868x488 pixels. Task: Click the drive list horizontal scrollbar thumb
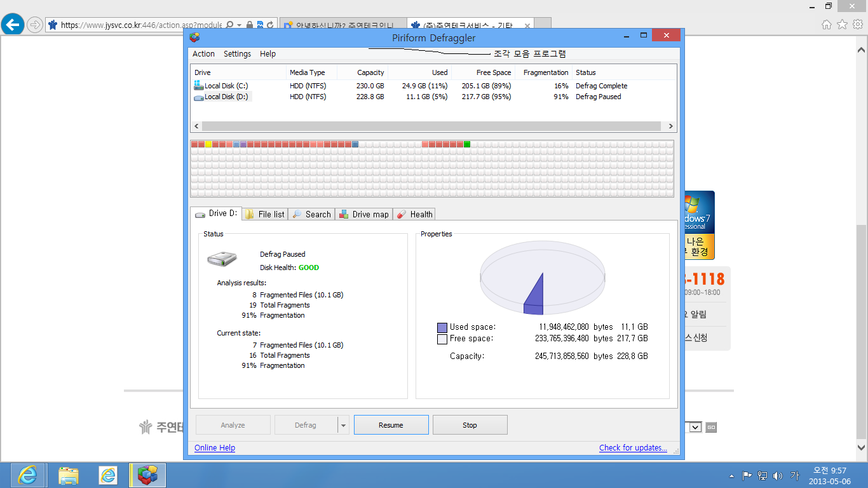point(431,126)
